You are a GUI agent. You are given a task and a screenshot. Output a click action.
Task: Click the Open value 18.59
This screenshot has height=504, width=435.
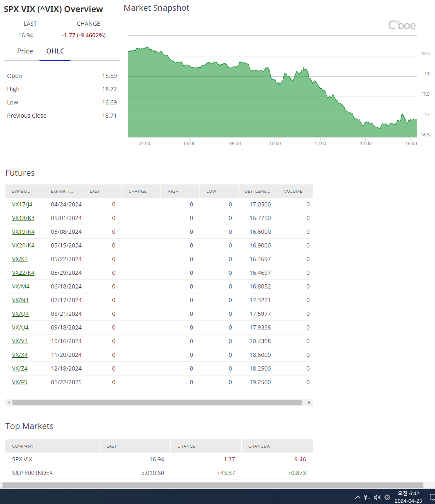tap(109, 76)
